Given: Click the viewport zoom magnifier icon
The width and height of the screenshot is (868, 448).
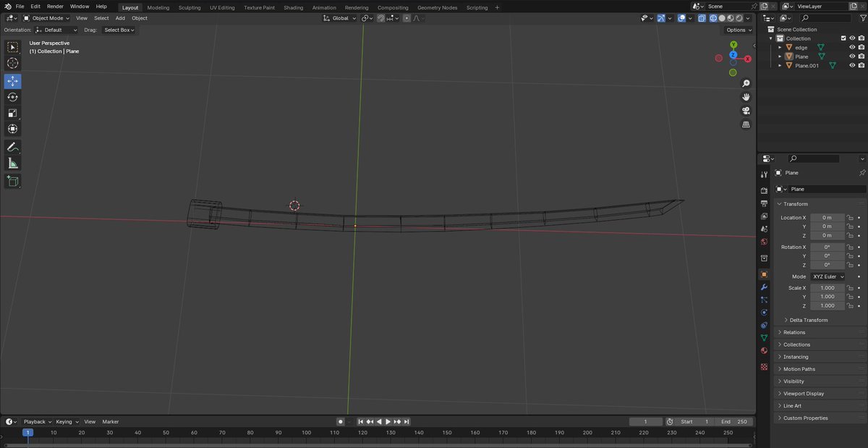Looking at the screenshot, I should click(746, 83).
